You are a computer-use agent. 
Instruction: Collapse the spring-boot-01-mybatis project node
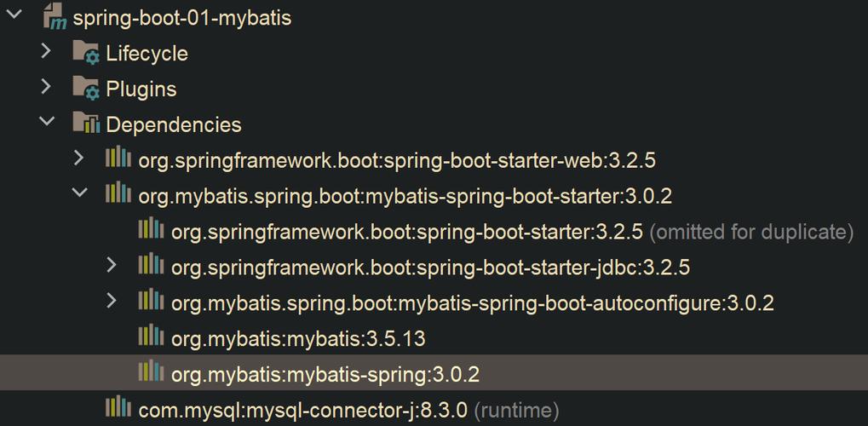[14, 16]
